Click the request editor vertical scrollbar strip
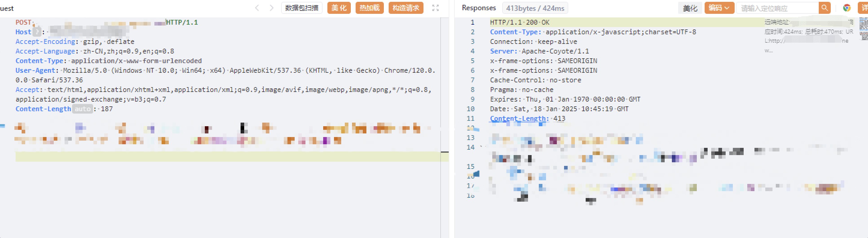 pyautogui.click(x=445, y=127)
